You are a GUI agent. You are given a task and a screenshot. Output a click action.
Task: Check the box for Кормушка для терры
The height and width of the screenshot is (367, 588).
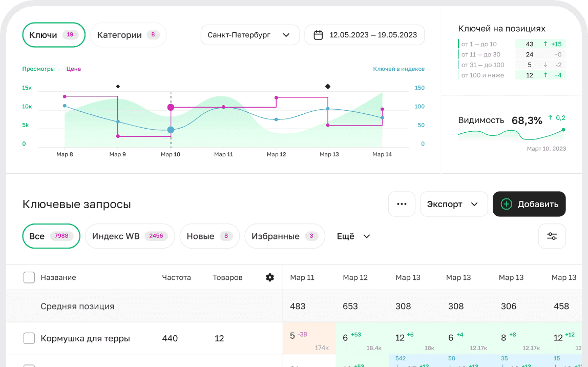[29, 338]
